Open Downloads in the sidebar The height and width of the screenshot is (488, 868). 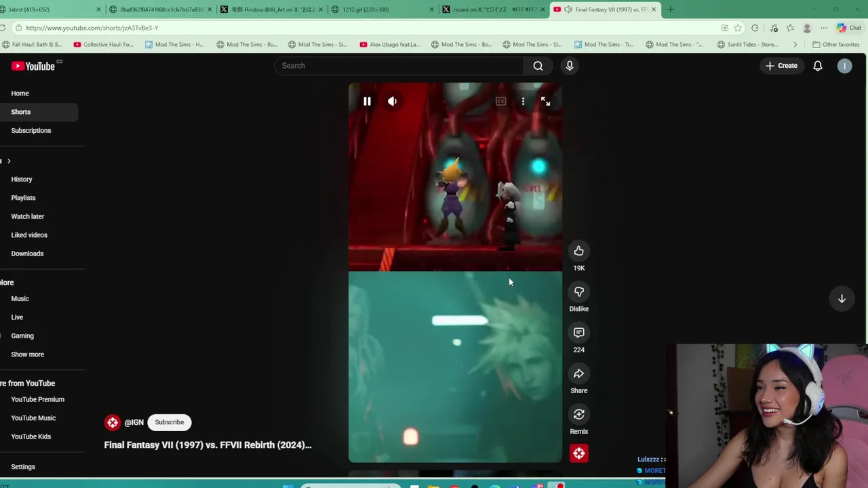27,253
